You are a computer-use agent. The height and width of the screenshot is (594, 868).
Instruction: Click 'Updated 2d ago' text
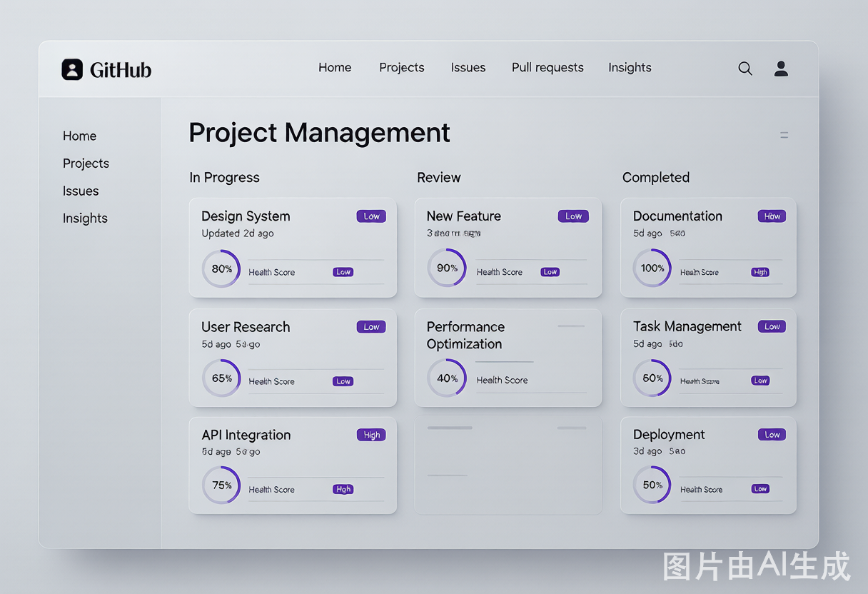[238, 233]
